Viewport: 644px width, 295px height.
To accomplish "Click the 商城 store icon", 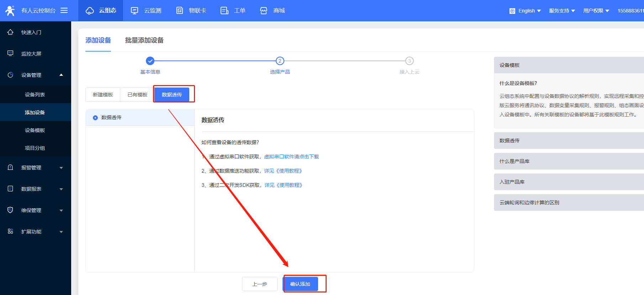I will (x=264, y=11).
